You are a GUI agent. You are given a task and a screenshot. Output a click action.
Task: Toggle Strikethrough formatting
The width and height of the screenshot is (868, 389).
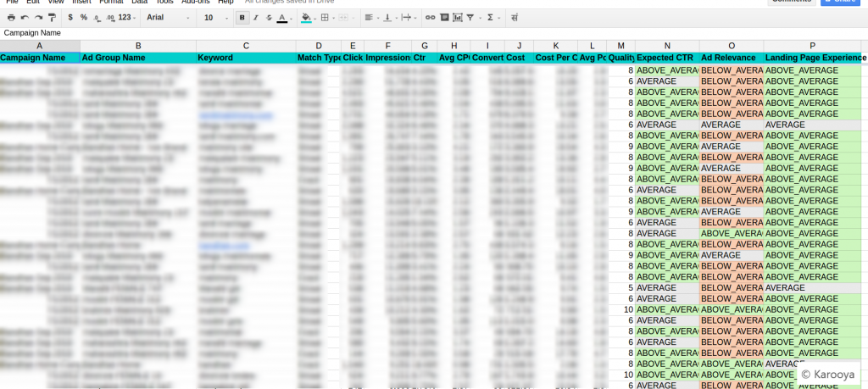click(269, 18)
